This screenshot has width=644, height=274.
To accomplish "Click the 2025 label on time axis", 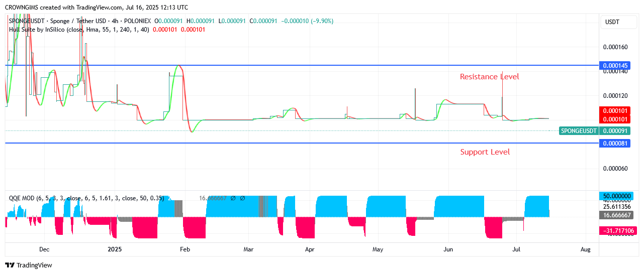I will point(115,249).
